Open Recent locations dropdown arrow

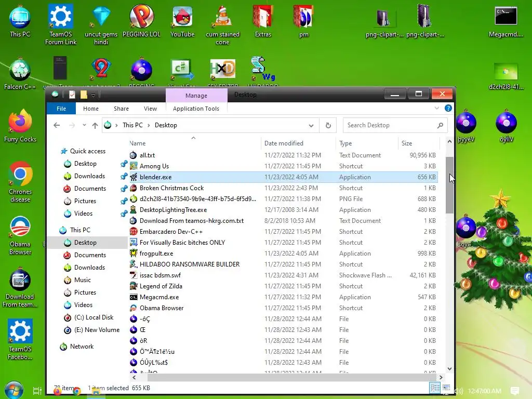click(x=84, y=125)
